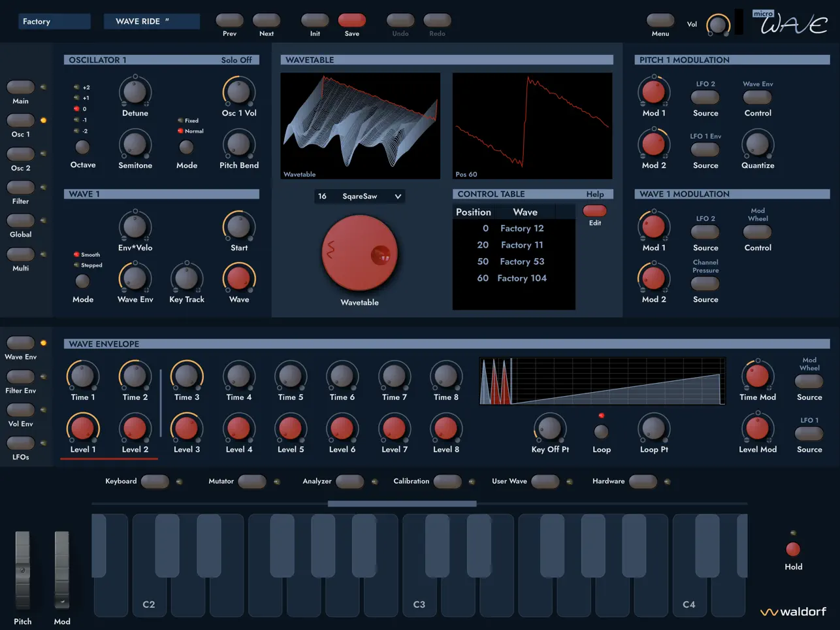Click the Pitch Bend knob

(x=238, y=144)
